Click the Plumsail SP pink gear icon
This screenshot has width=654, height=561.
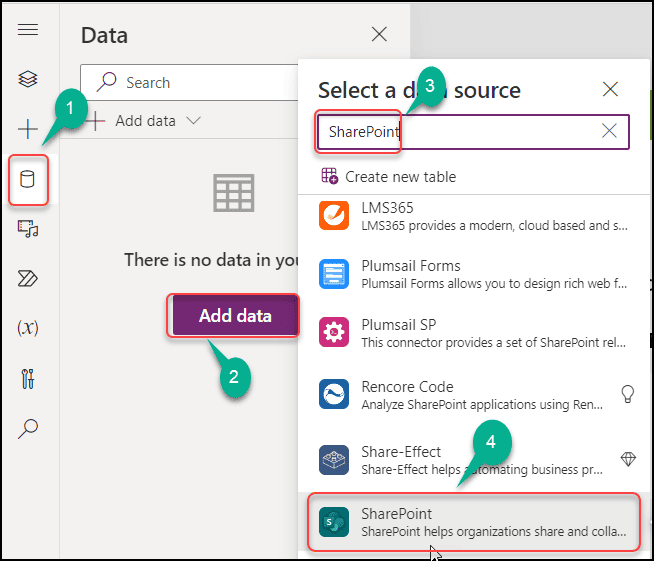tap(334, 332)
